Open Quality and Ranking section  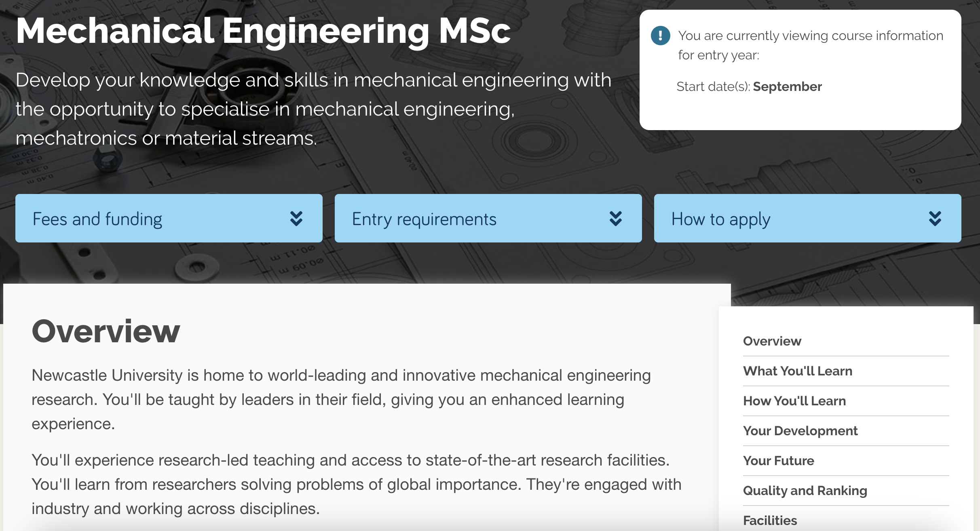pyautogui.click(x=805, y=491)
